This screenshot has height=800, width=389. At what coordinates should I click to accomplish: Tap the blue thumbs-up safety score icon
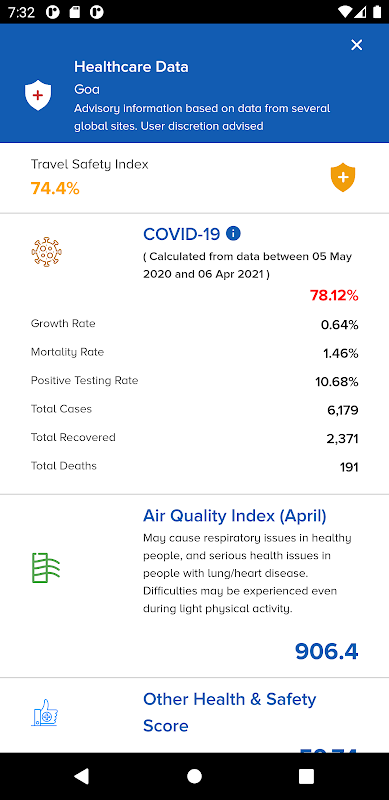(44, 712)
